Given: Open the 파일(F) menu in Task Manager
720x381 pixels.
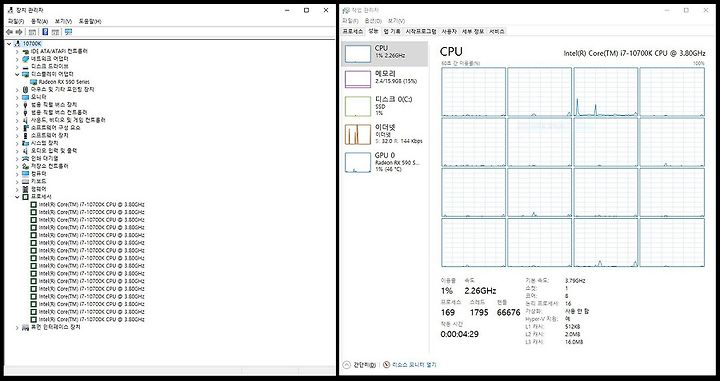Looking at the screenshot, I should (x=351, y=21).
